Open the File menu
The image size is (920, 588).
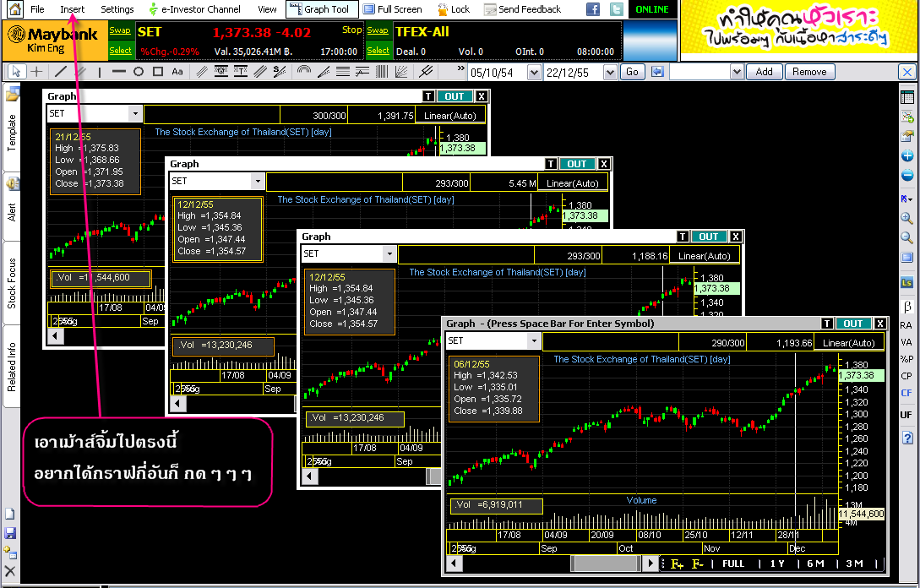pyautogui.click(x=37, y=9)
